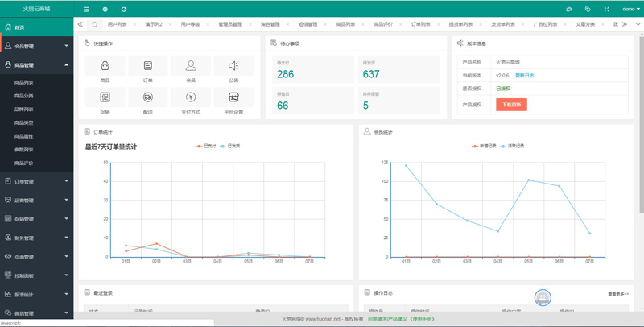This screenshot has height=327, width=644.
Task: Open the 支付方式 yen icon shortcut
Action: [191, 97]
